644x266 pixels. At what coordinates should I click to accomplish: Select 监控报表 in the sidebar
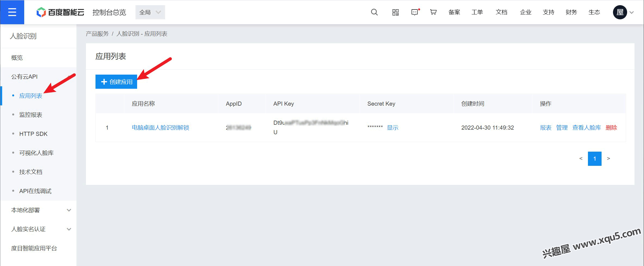[x=31, y=115]
